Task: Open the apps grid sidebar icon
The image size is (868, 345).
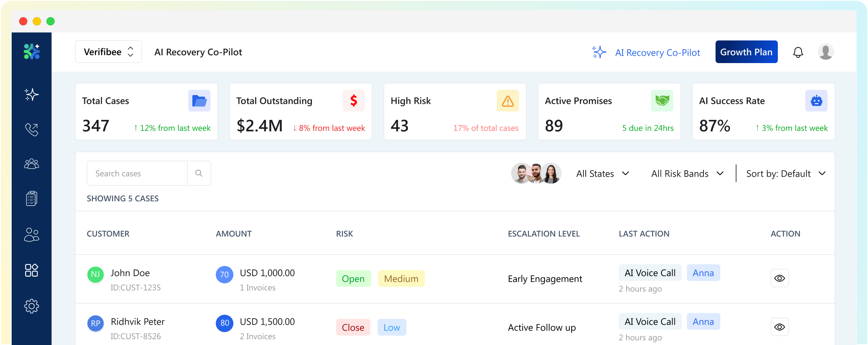Action: tap(31, 270)
